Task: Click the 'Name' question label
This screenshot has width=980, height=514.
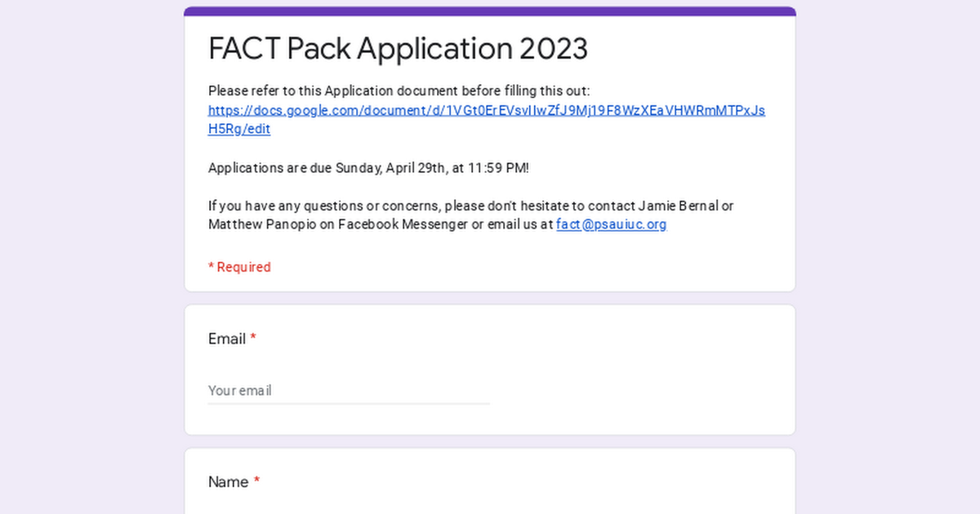Action: (228, 482)
